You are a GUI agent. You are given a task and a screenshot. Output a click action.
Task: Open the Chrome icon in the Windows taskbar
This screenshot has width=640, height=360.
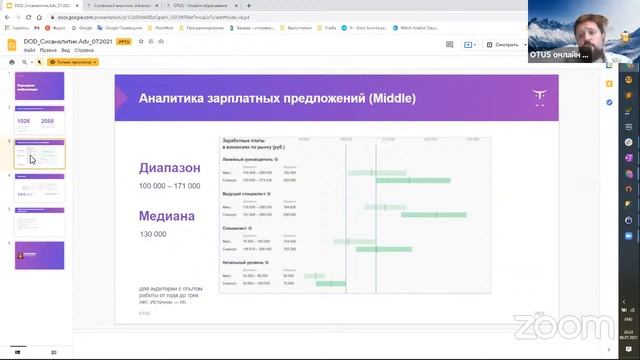629,173
